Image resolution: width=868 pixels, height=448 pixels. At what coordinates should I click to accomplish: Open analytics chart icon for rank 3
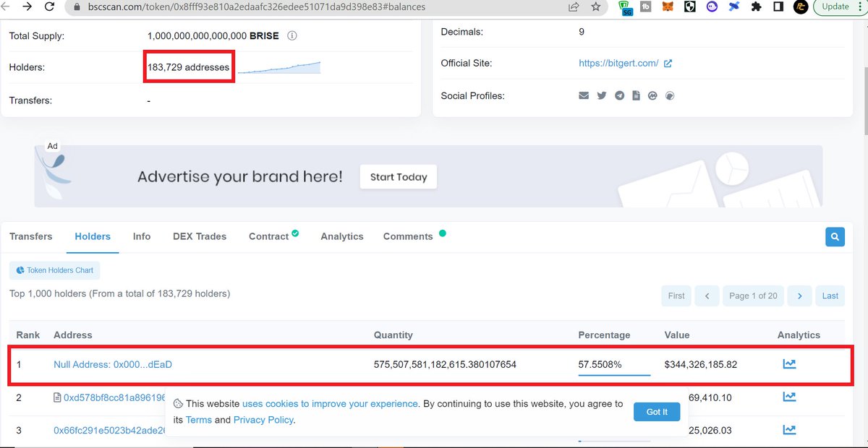pyautogui.click(x=789, y=430)
